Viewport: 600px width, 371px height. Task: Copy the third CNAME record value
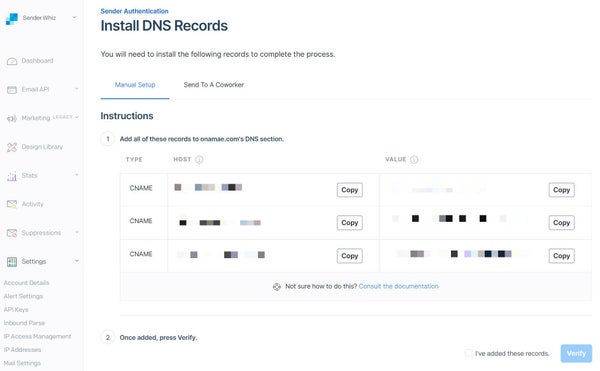click(x=561, y=256)
